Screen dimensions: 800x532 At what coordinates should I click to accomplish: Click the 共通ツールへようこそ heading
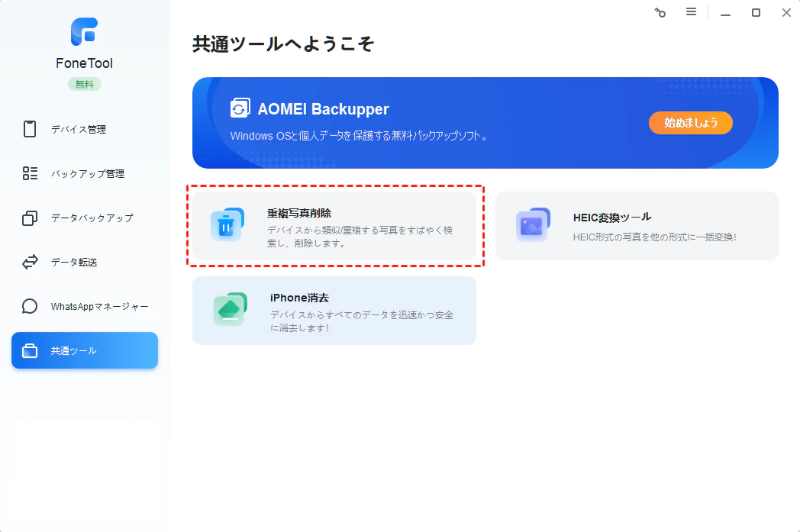pos(283,44)
